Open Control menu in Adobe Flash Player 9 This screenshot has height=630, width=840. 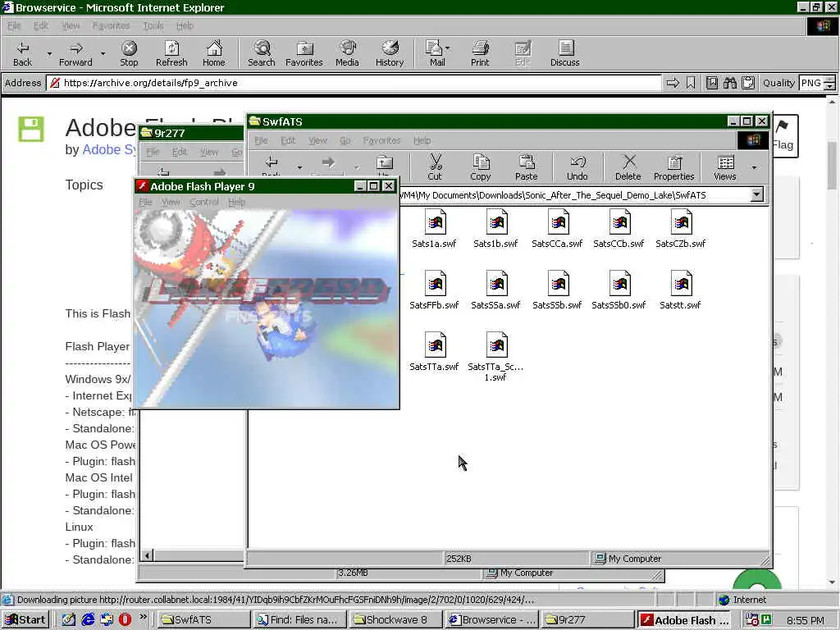204,202
